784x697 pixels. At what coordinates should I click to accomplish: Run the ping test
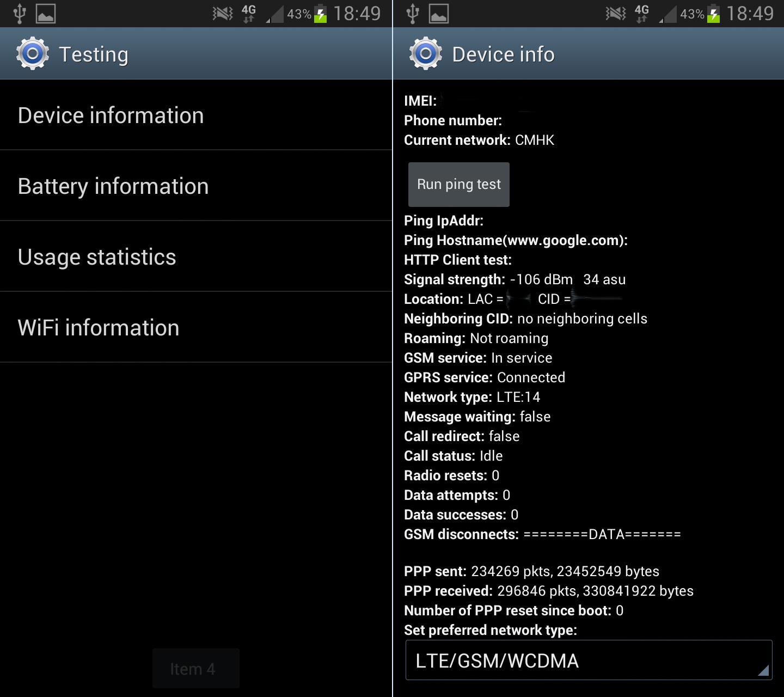[459, 185]
